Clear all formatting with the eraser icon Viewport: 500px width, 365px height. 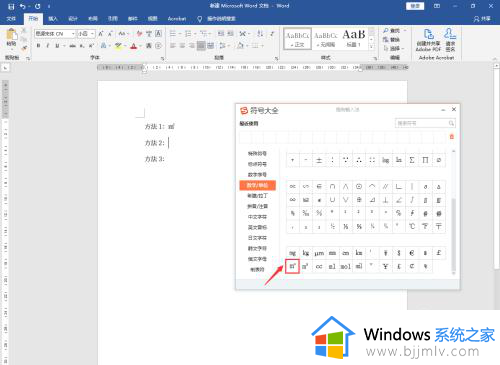pos(139,34)
